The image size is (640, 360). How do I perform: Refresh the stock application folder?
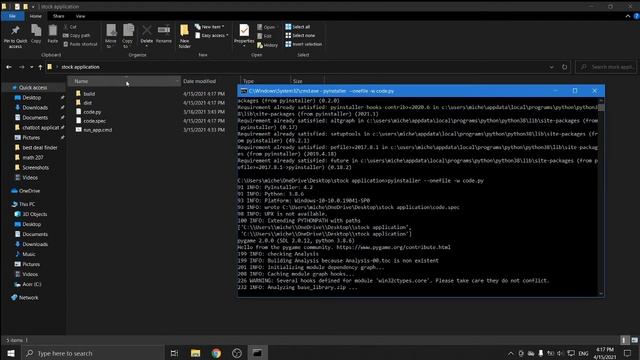[564, 67]
